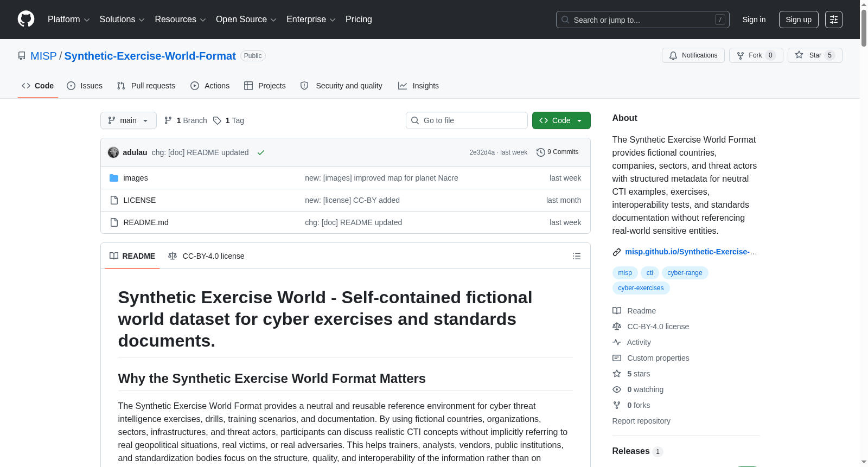This screenshot has width=868, height=467.
Task: Expand the Solutions menu
Action: pyautogui.click(x=122, y=20)
